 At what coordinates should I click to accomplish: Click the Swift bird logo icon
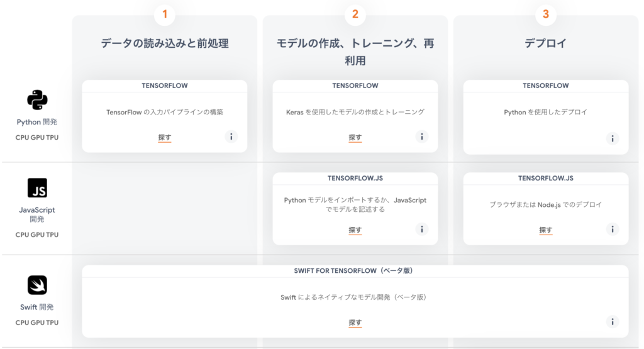(37, 285)
